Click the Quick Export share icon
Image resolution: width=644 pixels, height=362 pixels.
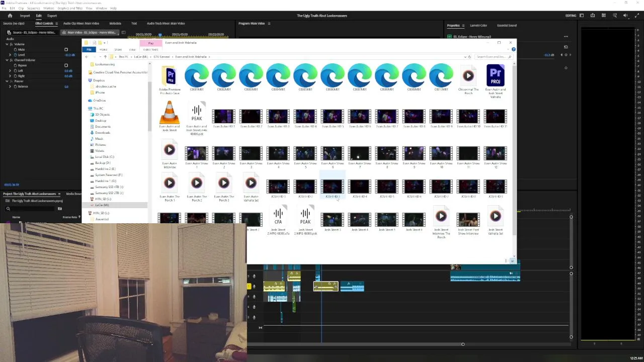point(593,16)
